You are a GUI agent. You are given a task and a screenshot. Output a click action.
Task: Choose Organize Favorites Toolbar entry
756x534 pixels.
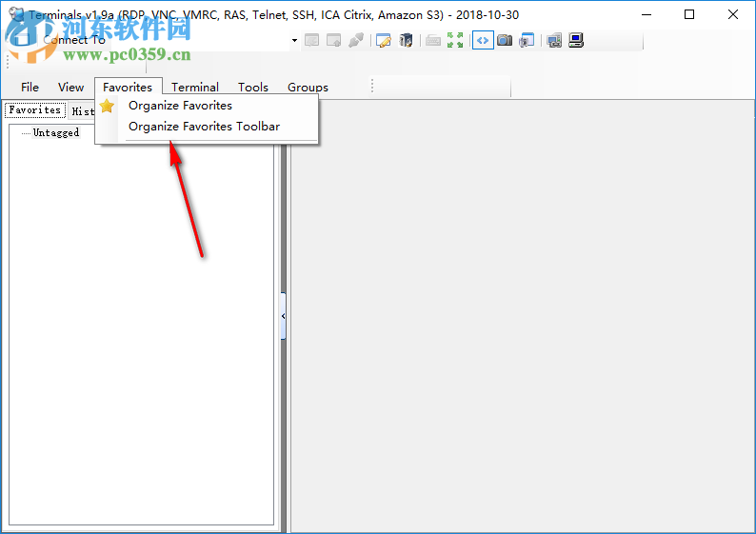pos(208,127)
